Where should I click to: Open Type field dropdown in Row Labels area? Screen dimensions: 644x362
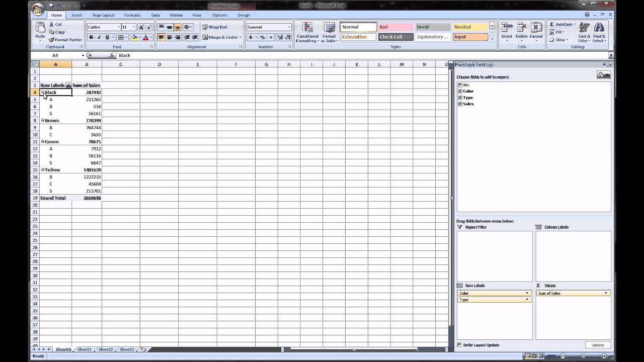tap(527, 300)
